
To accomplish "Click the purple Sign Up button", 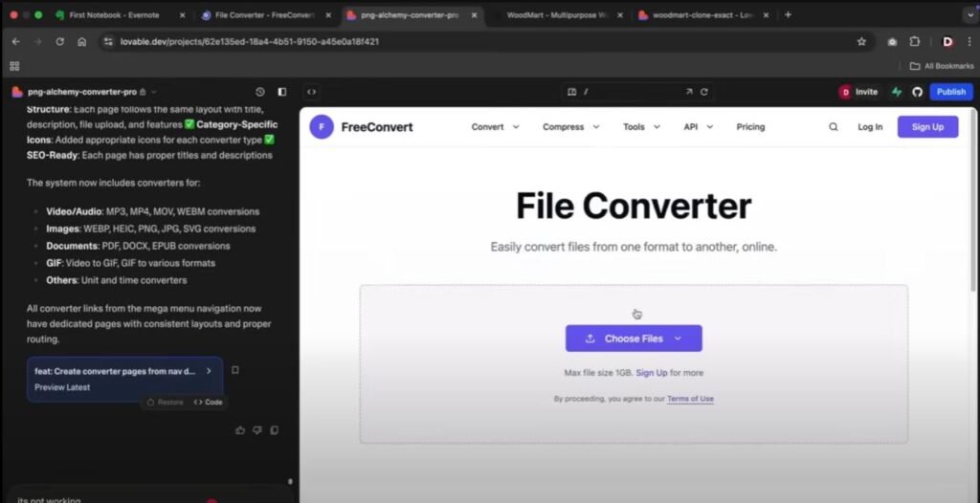I will [927, 127].
